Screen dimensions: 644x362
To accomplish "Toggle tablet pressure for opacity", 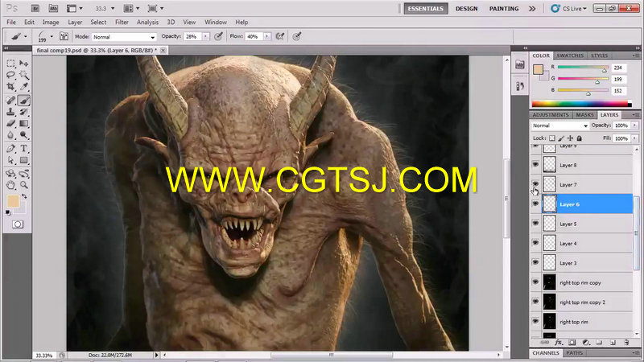I will [x=218, y=36].
